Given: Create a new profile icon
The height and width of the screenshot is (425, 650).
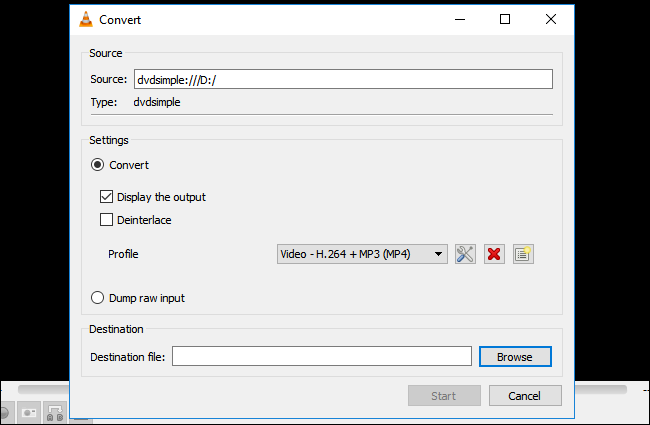Looking at the screenshot, I should click(x=523, y=254).
